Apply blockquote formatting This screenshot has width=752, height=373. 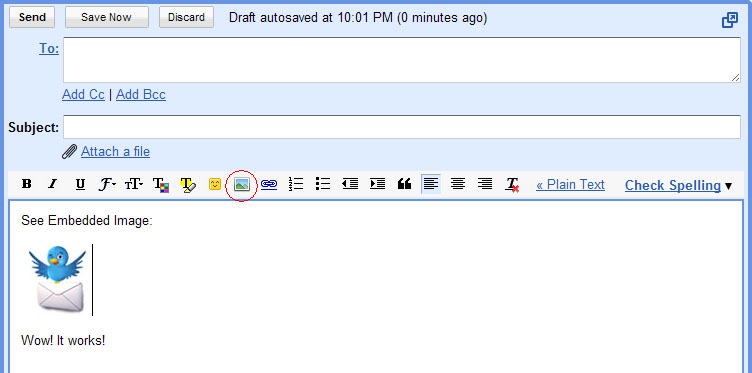coord(404,184)
